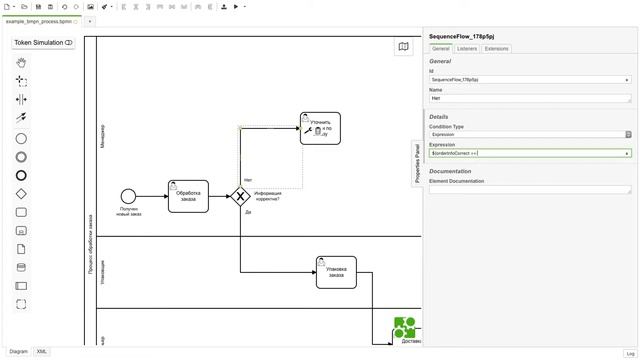Switch to the XML view tab
The height and width of the screenshot is (360, 640).
[x=42, y=351]
